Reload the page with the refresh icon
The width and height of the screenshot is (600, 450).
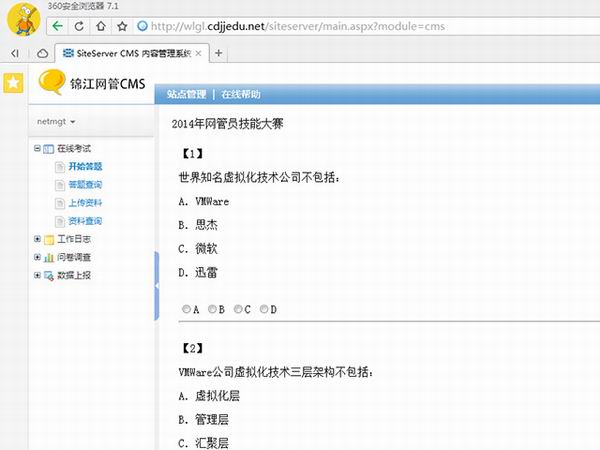tap(81, 25)
